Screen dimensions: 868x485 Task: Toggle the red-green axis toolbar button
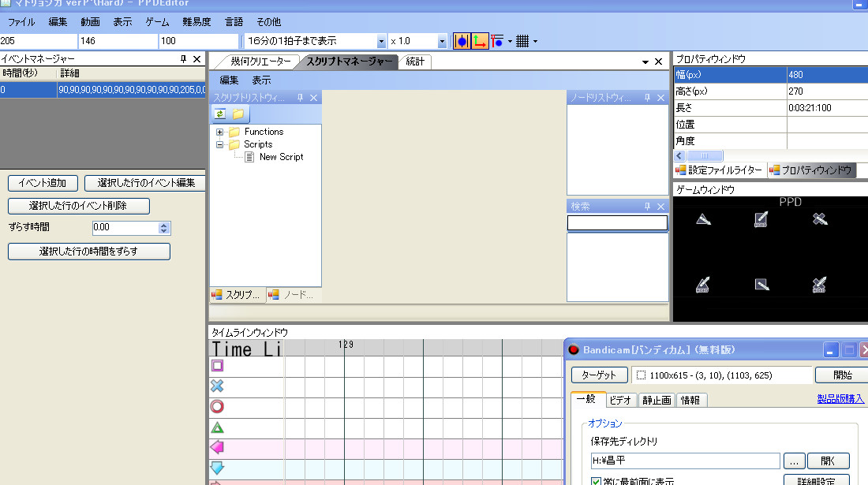480,41
